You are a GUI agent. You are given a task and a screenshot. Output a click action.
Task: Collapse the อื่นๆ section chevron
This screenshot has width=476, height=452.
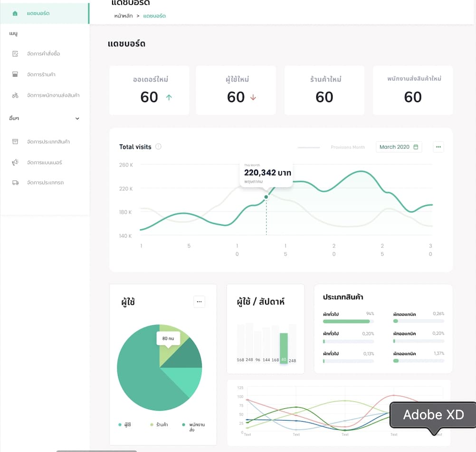pos(77,119)
